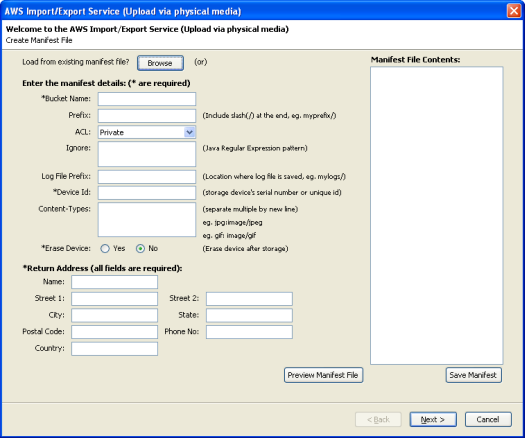
Task: Click the 'Enter the manifest details' heading
Action: coord(106,83)
